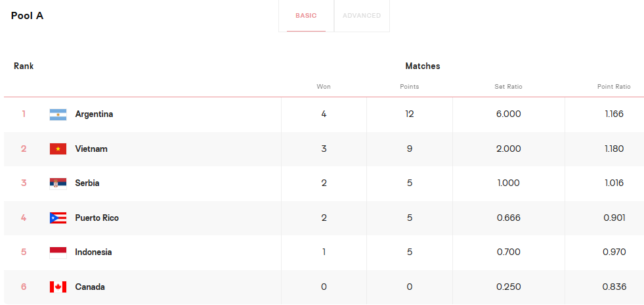Click the Puerto Rico flag icon
Screen dimensions: 644x305
click(x=58, y=218)
